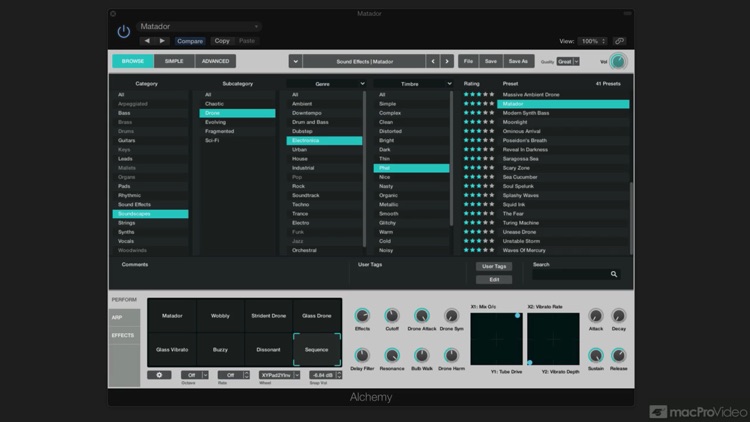Click the Save As button

point(518,61)
